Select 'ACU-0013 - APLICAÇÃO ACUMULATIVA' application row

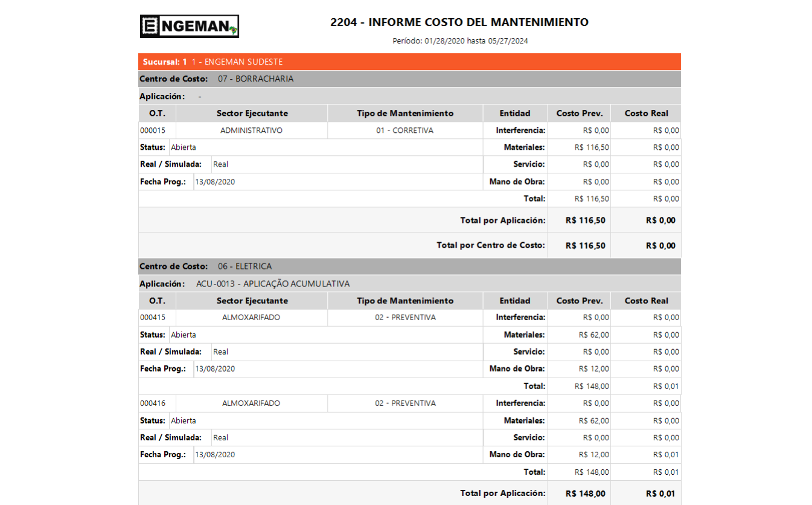click(x=410, y=283)
